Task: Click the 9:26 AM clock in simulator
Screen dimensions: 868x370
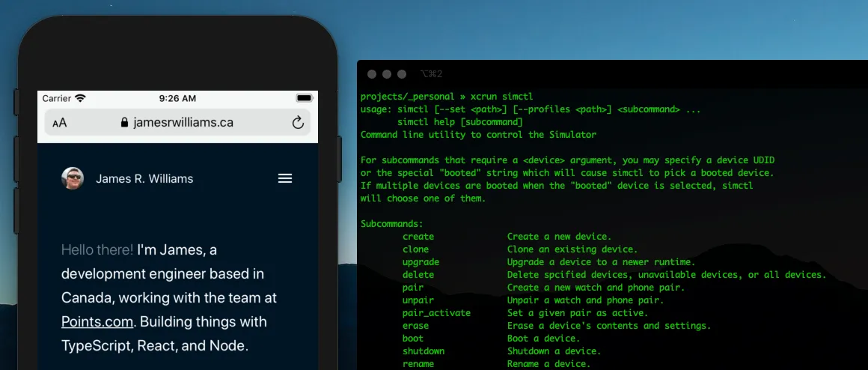Action: point(177,98)
